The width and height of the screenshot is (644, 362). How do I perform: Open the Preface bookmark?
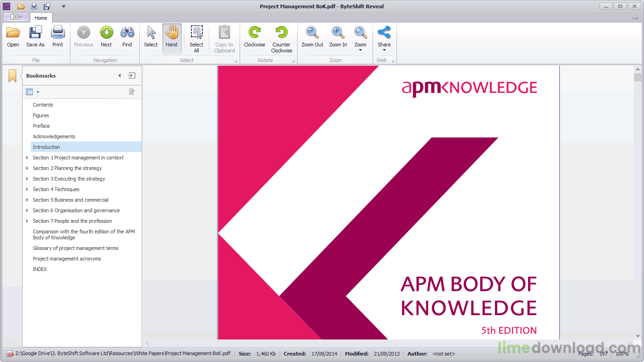click(x=41, y=126)
